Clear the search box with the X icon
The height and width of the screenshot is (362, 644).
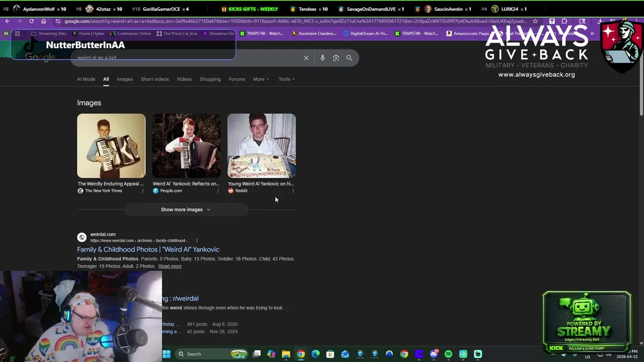click(306, 58)
